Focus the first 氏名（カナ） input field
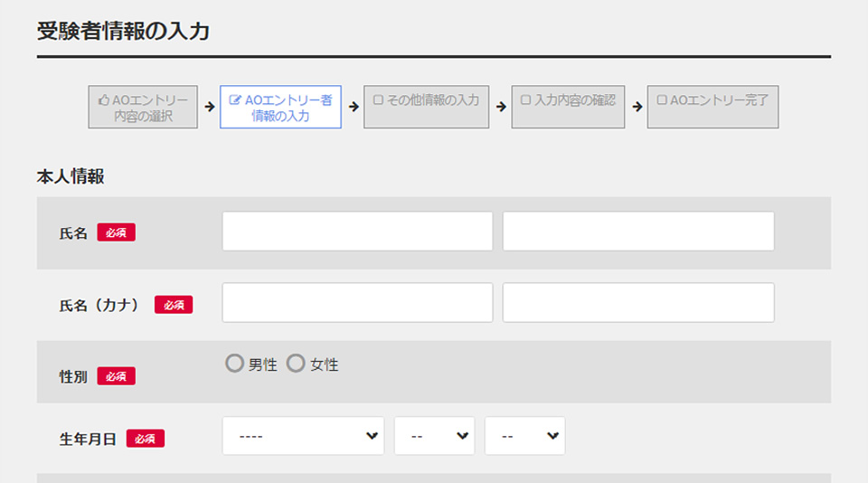Viewport: 868px width, 483px height. click(x=357, y=302)
